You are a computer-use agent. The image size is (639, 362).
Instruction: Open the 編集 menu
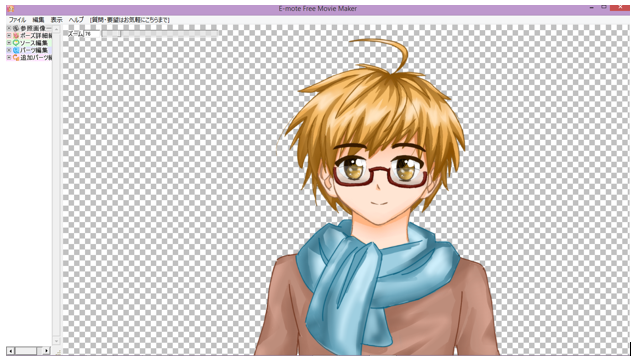(38, 20)
